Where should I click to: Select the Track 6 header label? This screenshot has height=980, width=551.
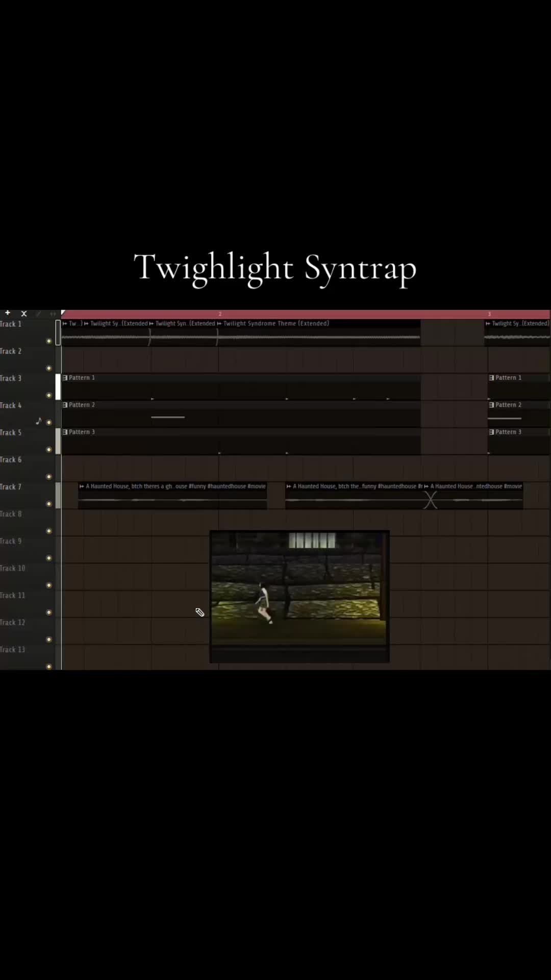pos(11,459)
